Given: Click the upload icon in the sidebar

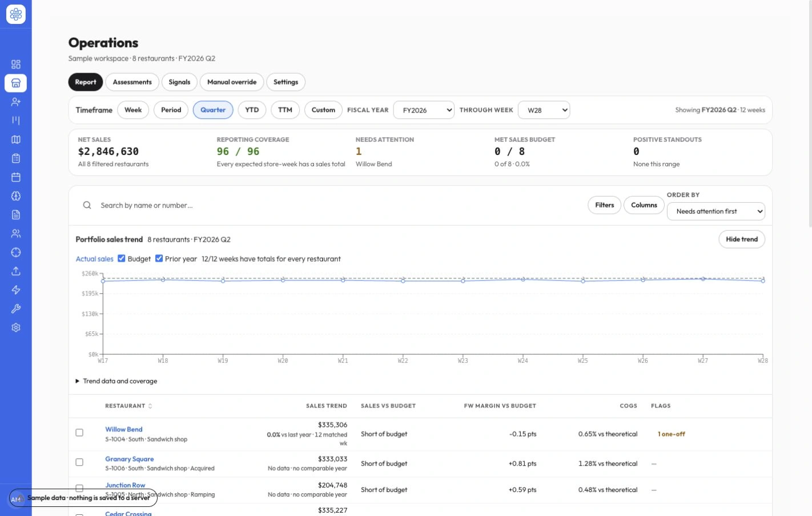Looking at the screenshot, I should (x=16, y=271).
